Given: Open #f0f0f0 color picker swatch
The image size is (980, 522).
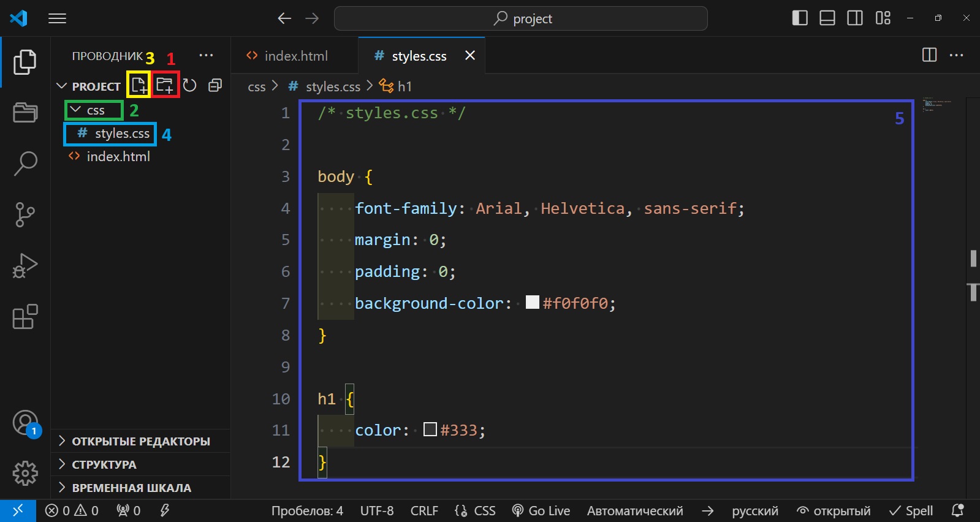Looking at the screenshot, I should [x=533, y=302].
